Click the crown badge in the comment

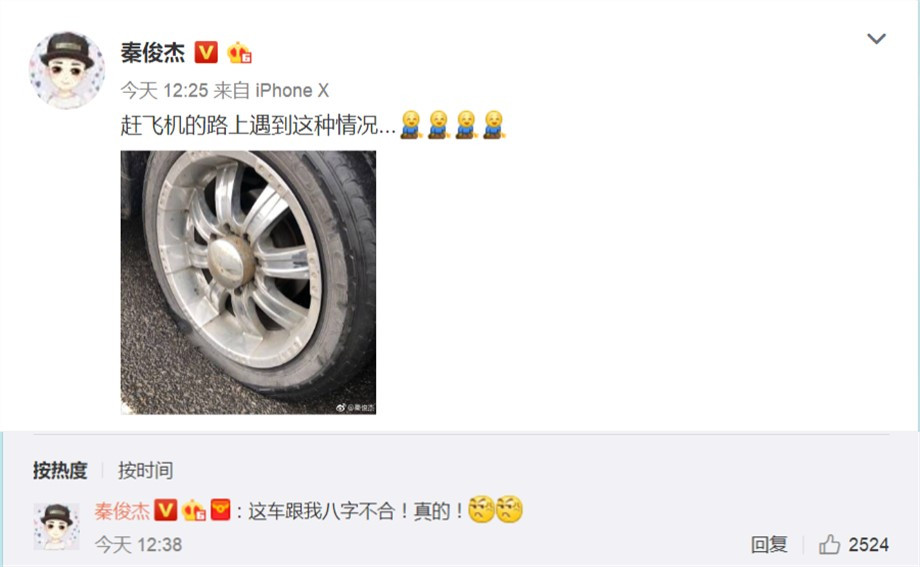pos(194,511)
